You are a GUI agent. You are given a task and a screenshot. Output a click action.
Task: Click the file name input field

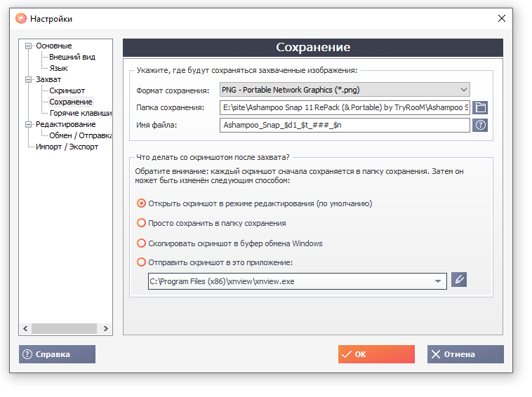pos(344,125)
